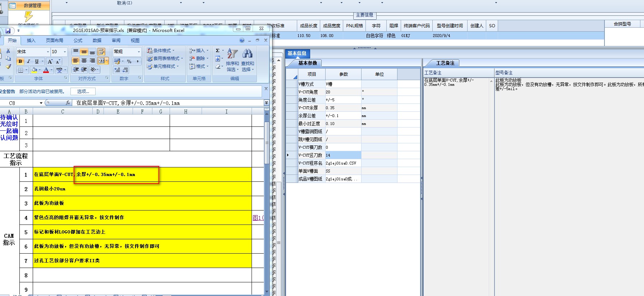
Task: Click the 选项... security warning button
Action: pyautogui.click(x=83, y=92)
